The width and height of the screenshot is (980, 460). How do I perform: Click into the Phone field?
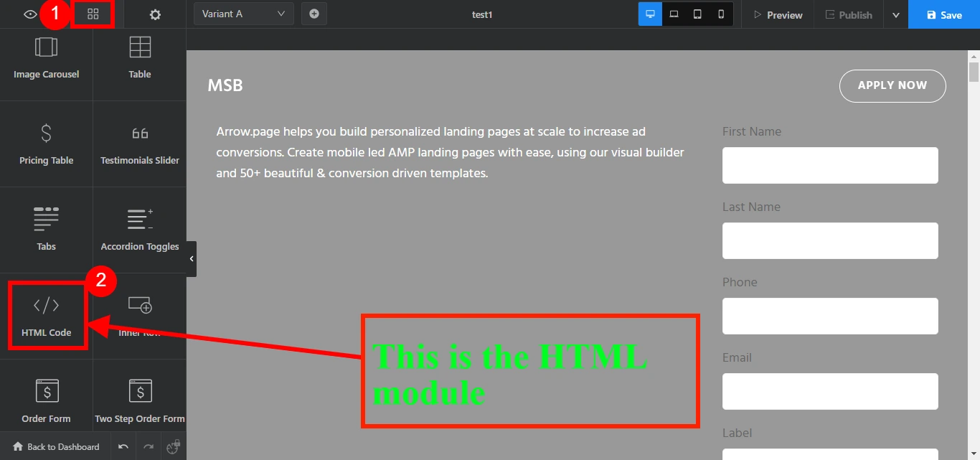pyautogui.click(x=830, y=316)
